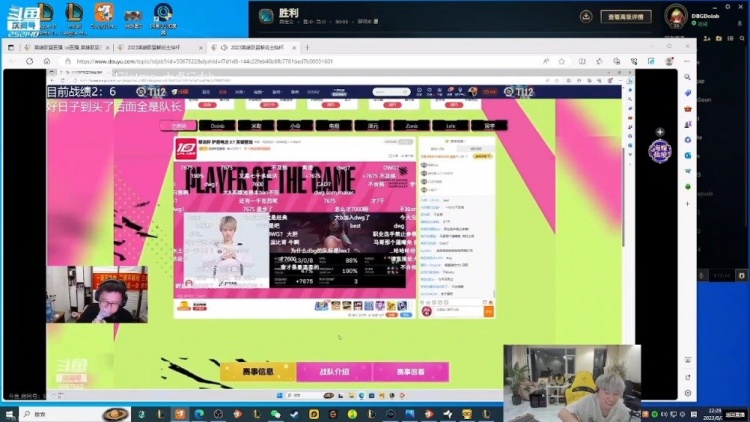
Task: Open the 战队介绍 pink tab
Action: (334, 372)
